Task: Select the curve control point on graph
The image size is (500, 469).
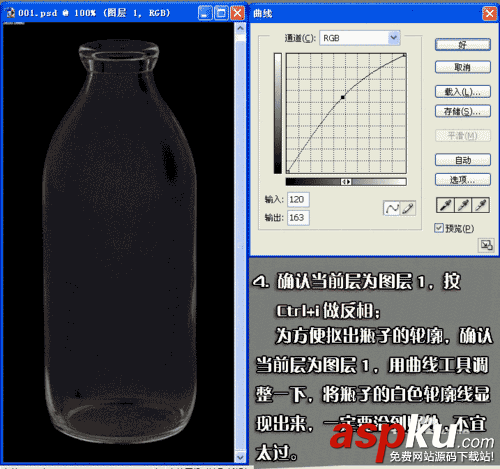Action: click(x=343, y=97)
